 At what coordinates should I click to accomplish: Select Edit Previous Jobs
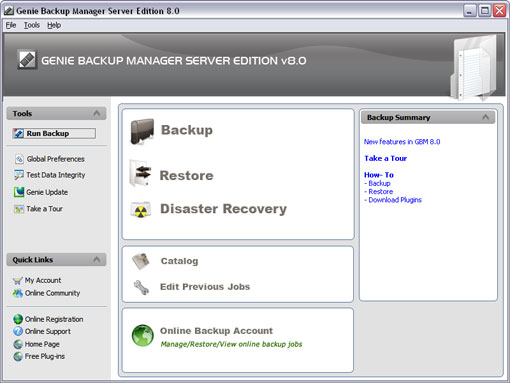205,287
